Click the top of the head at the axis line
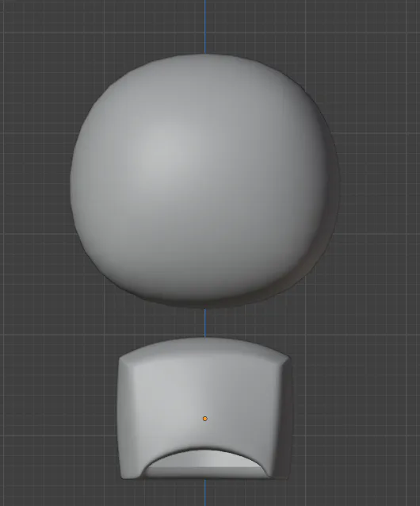This screenshot has height=506, width=420. pos(205,56)
